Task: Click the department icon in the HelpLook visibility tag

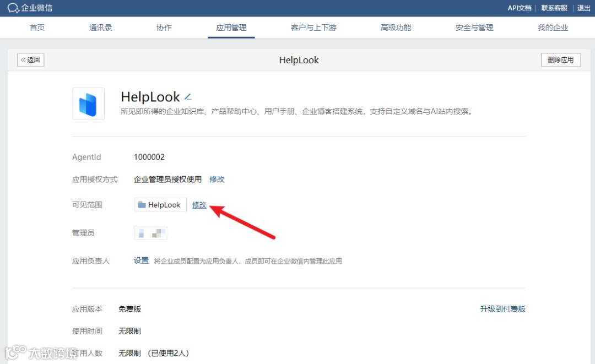Action: click(142, 204)
